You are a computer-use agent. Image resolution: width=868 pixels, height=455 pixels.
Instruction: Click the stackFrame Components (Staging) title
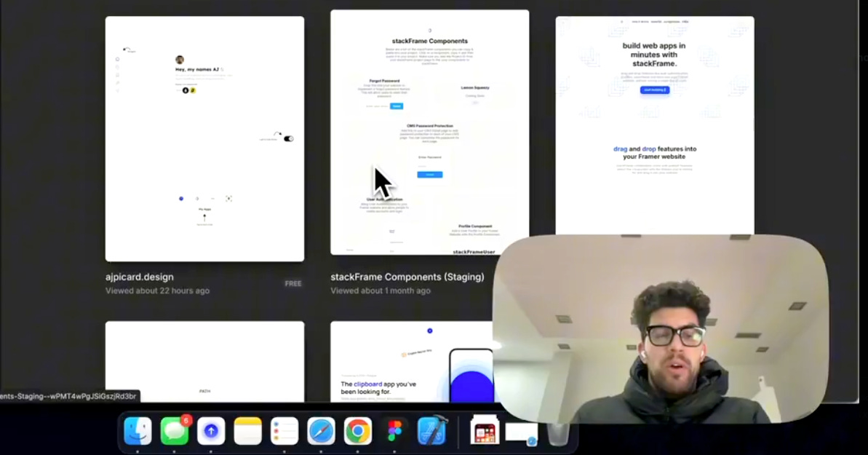click(x=407, y=277)
